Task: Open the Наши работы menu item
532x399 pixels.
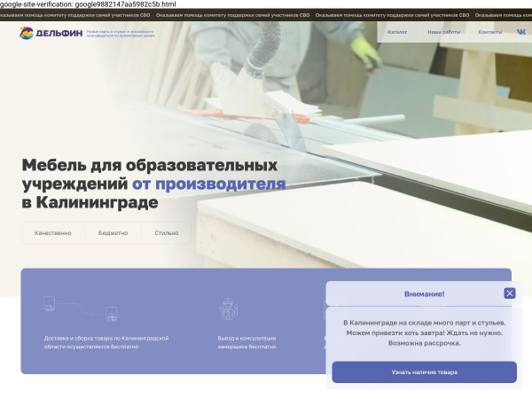Action: [444, 32]
